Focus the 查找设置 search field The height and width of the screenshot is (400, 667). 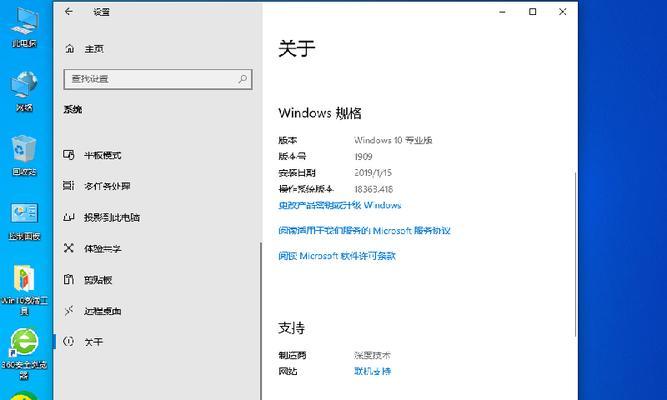[158, 79]
